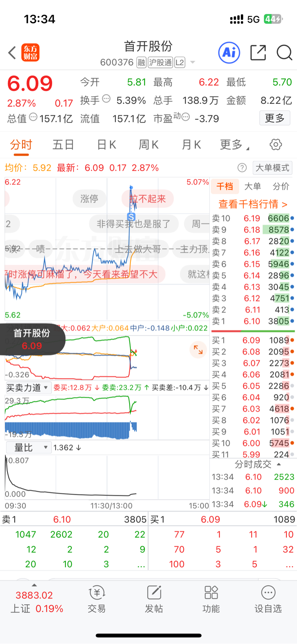Tap the 首开股份 6.09 floating label

(x=32, y=339)
